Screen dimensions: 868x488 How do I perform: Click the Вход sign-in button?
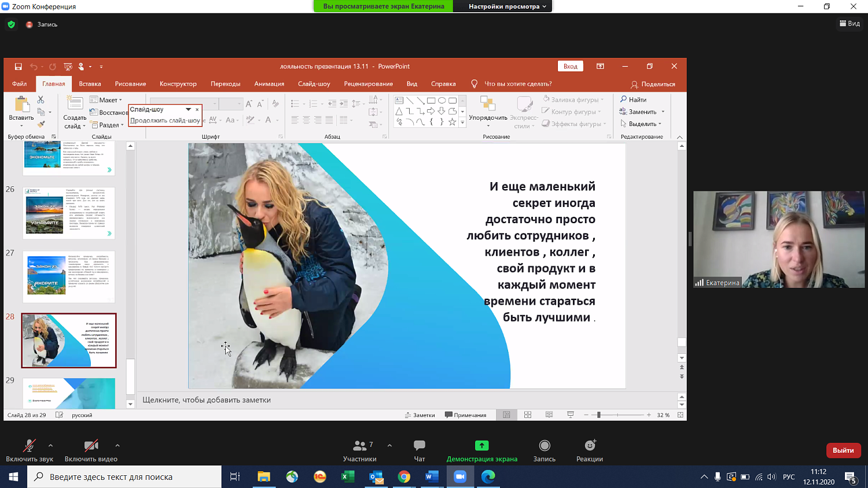571,66
